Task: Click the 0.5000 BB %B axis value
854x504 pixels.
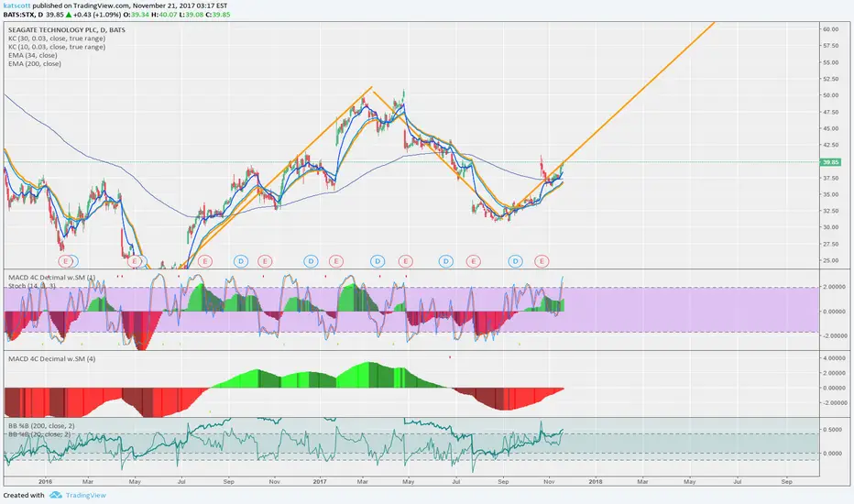Action: click(x=833, y=430)
